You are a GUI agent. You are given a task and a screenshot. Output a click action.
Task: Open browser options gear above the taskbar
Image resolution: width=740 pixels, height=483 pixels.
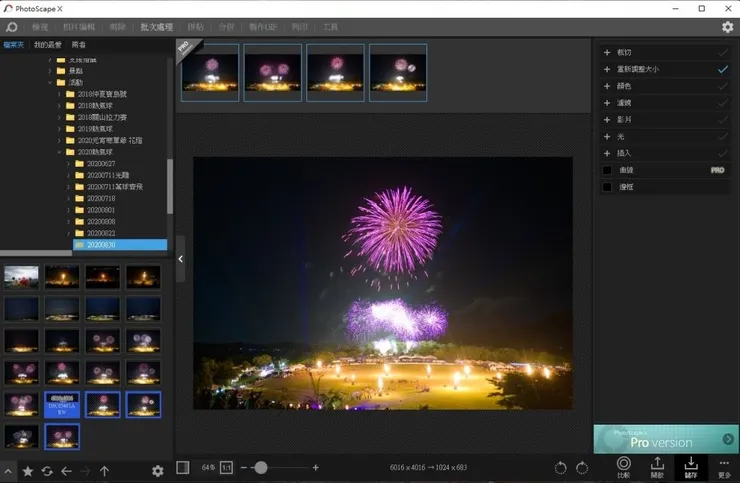click(x=158, y=471)
